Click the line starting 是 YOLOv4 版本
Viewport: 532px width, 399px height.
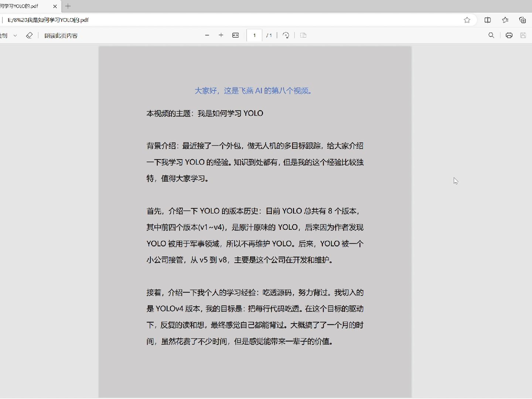pyautogui.click(x=255, y=309)
